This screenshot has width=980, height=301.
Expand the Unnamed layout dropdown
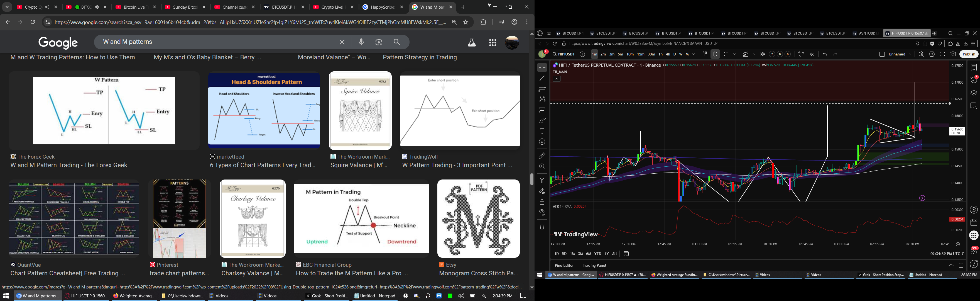point(910,54)
